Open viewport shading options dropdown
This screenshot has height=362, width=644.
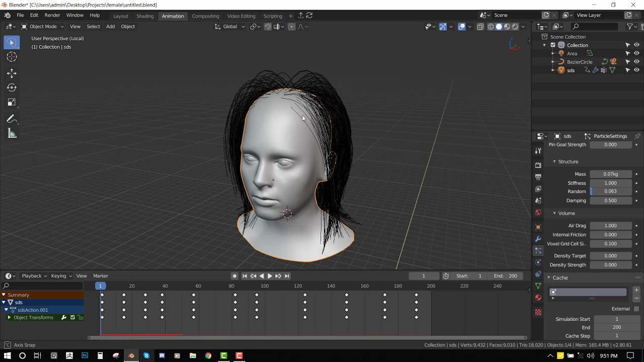(524, 27)
